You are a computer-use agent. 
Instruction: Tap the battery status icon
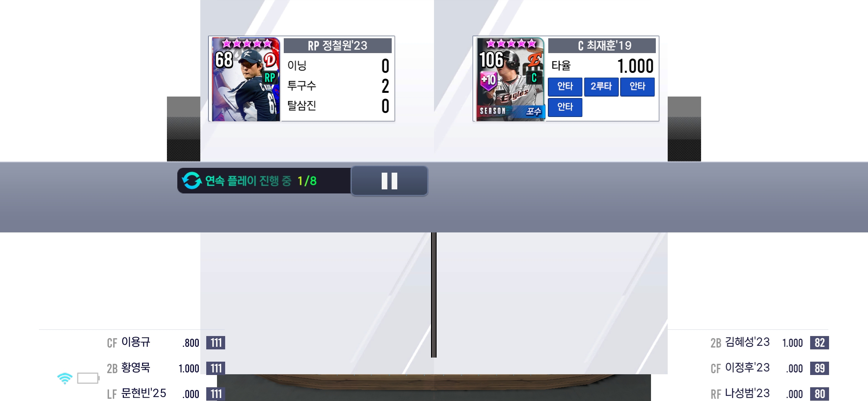coord(88,378)
